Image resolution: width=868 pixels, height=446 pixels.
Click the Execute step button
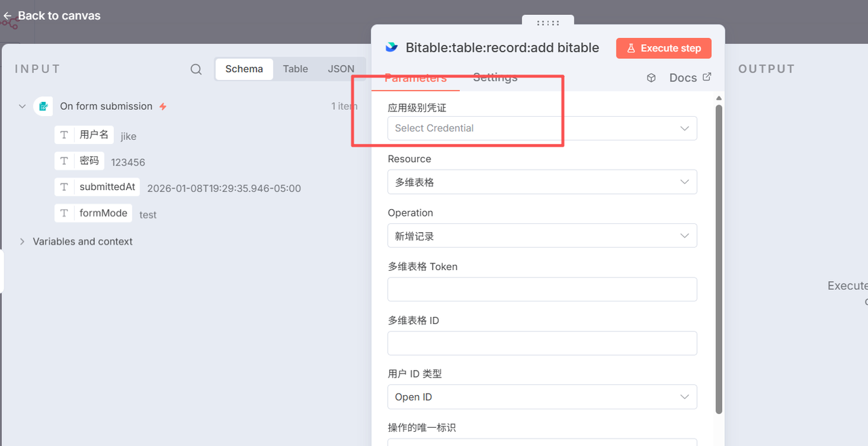click(x=664, y=48)
